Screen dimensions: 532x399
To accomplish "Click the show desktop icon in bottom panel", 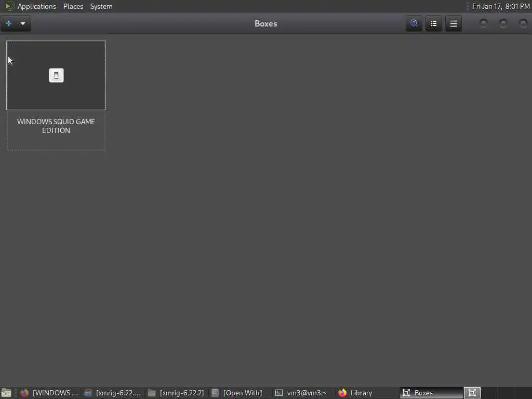I will pyautogui.click(x=6, y=393).
